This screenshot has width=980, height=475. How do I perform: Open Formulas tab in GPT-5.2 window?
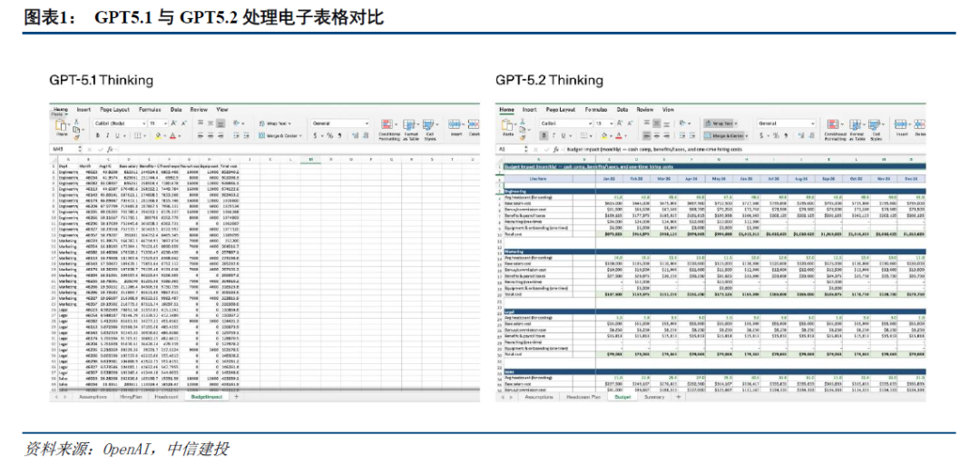coord(595,110)
